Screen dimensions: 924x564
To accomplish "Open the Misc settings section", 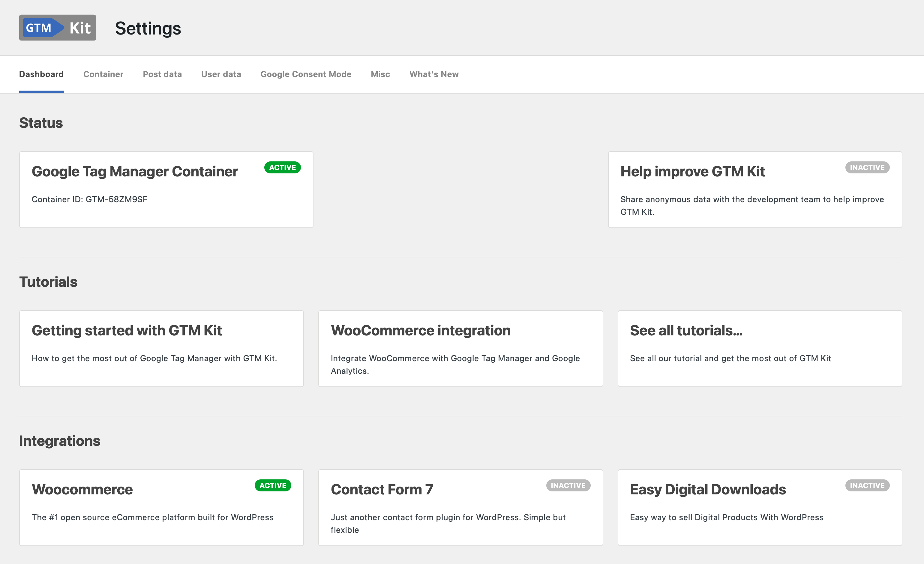I will 379,74.
